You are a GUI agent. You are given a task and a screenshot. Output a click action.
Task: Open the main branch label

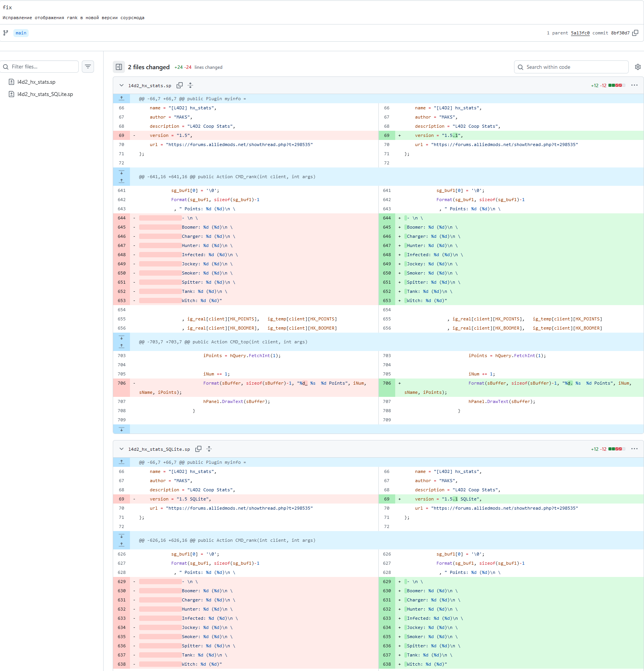[21, 33]
